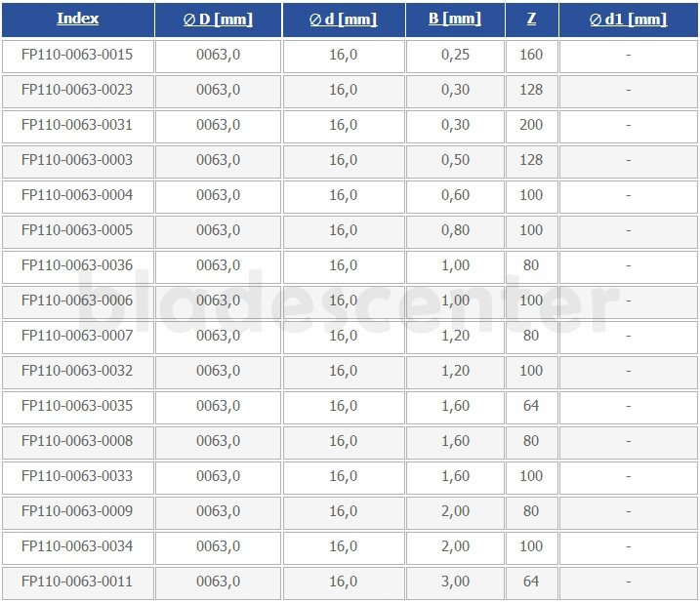The width and height of the screenshot is (700, 602).
Task: Select index FP110-0063-0015
Action: [77, 55]
